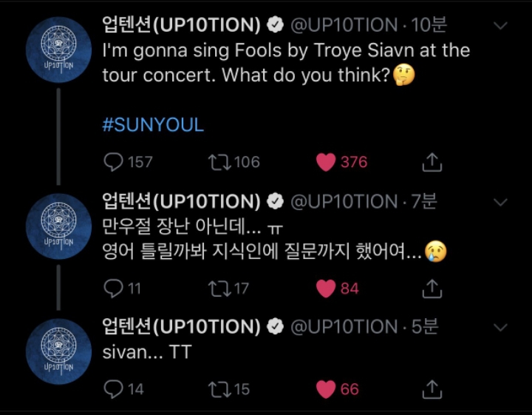Viewport: 532px width, 415px height.
Task: View the UP10TION avatar on the first tweet
Action: [x=58, y=50]
